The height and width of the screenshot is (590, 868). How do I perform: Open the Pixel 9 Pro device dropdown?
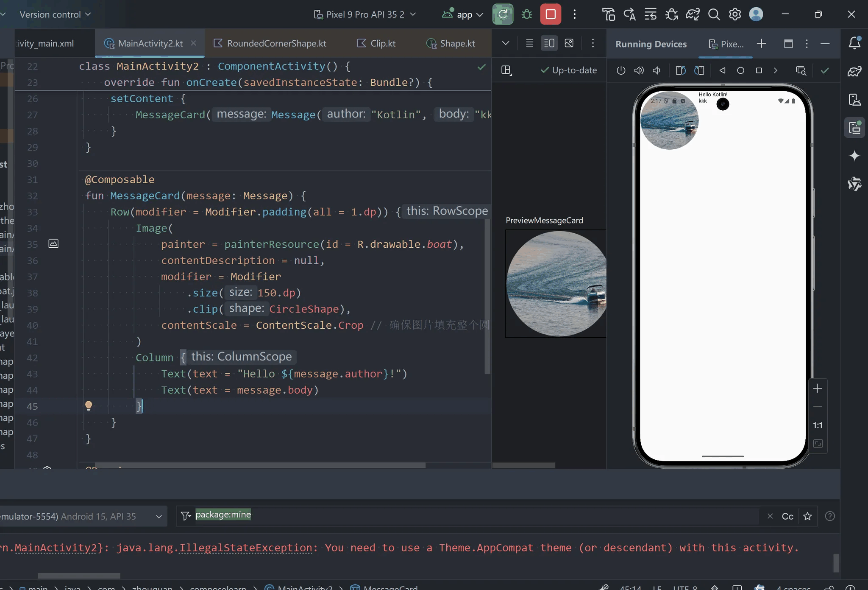point(365,14)
